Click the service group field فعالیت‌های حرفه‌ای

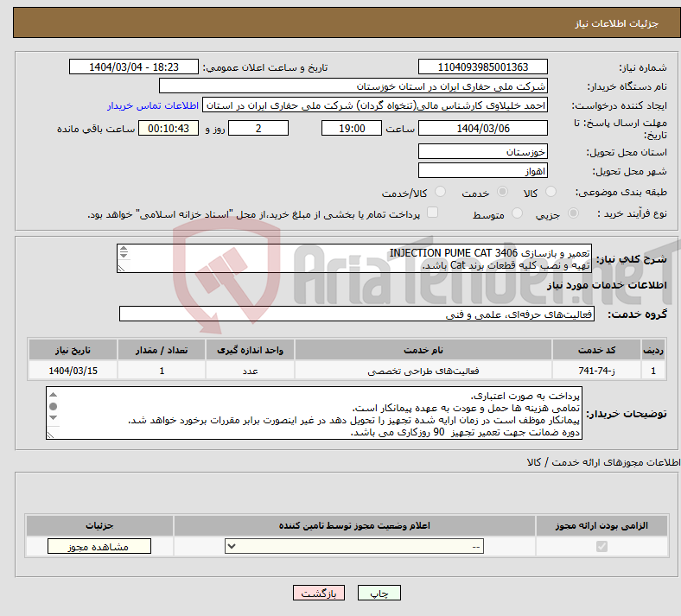click(x=357, y=314)
